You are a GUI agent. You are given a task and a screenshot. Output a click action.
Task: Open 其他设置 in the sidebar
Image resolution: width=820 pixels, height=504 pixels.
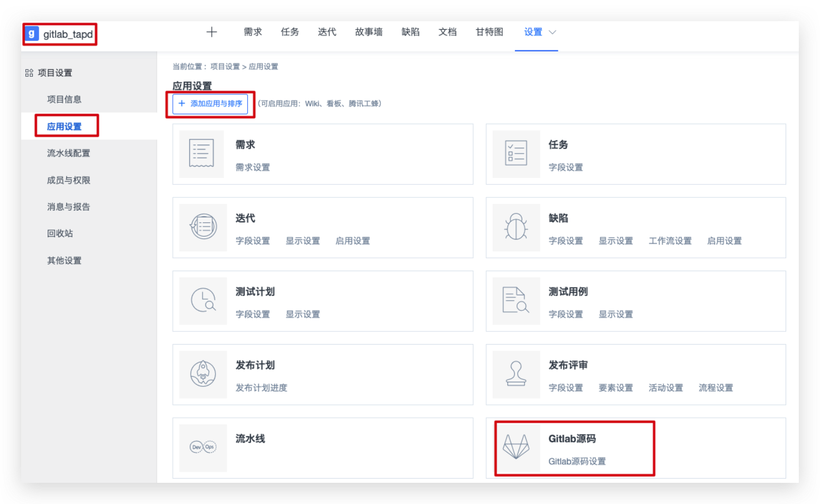click(x=64, y=260)
